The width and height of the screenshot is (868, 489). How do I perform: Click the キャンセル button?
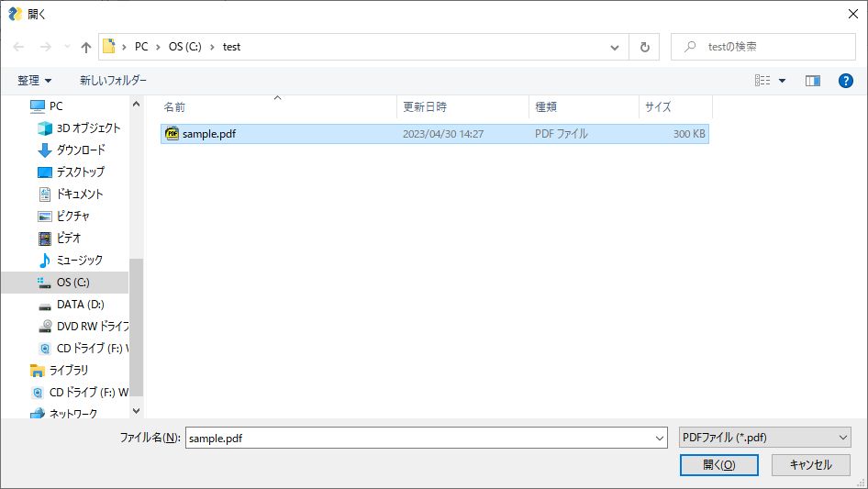[810, 465]
